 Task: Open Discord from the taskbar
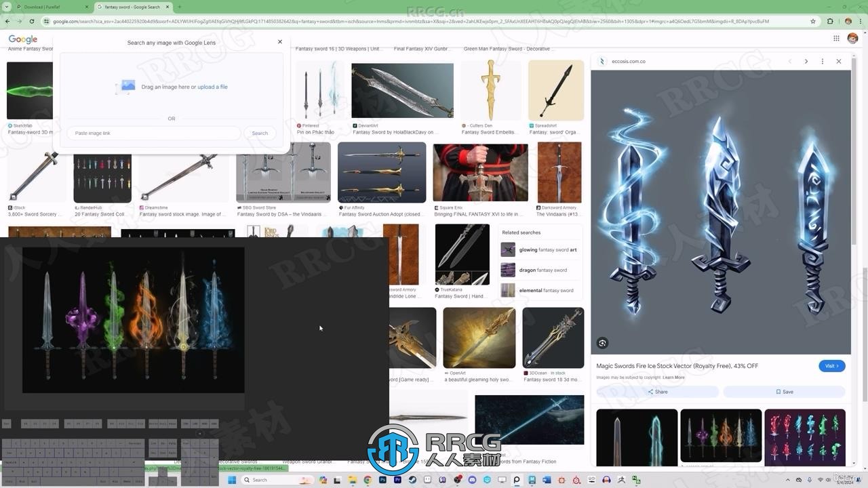[472, 480]
